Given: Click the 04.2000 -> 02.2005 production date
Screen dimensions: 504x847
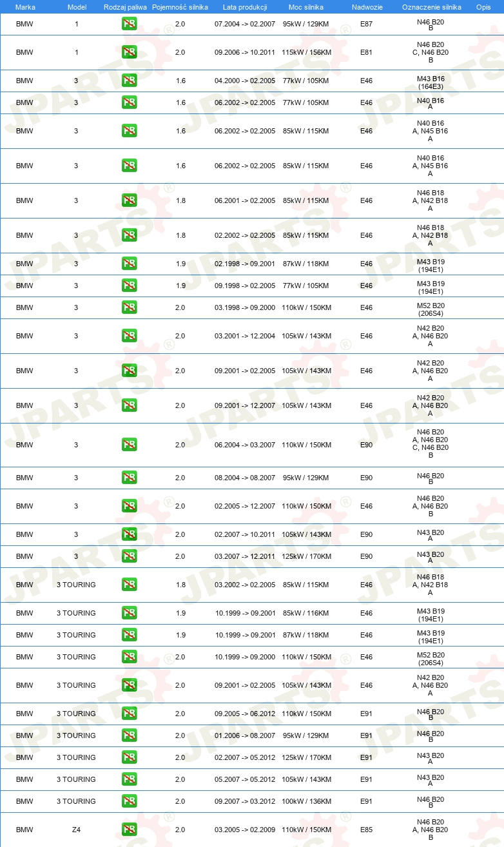Looking at the screenshot, I should click(x=245, y=81).
